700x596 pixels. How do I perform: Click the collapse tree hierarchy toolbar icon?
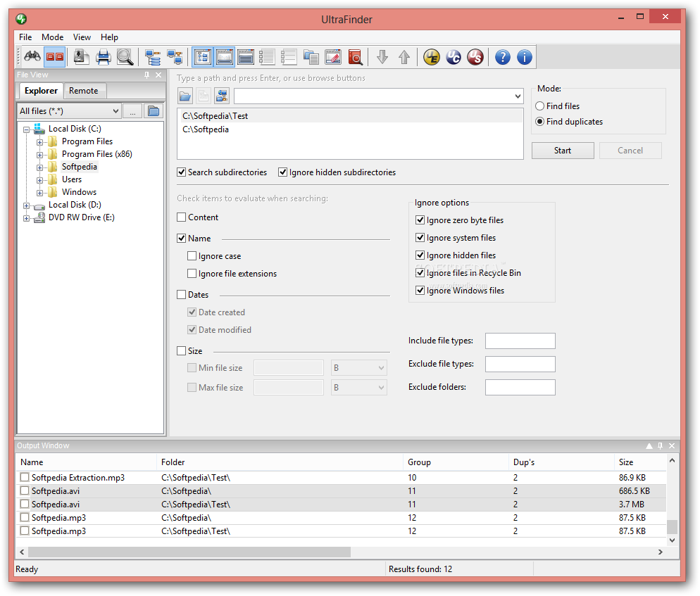point(175,57)
